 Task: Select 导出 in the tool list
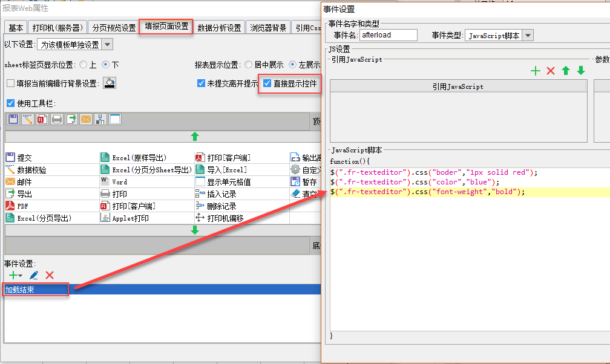click(19, 194)
